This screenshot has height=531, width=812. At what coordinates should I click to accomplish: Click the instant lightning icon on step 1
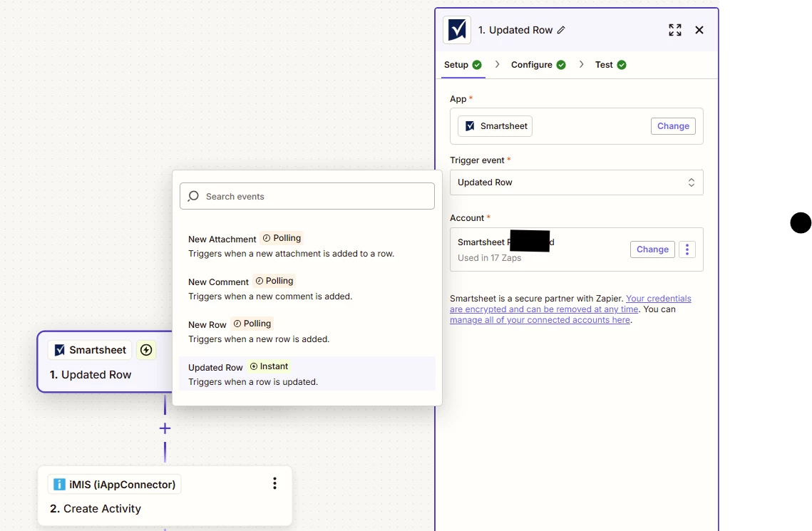point(146,351)
